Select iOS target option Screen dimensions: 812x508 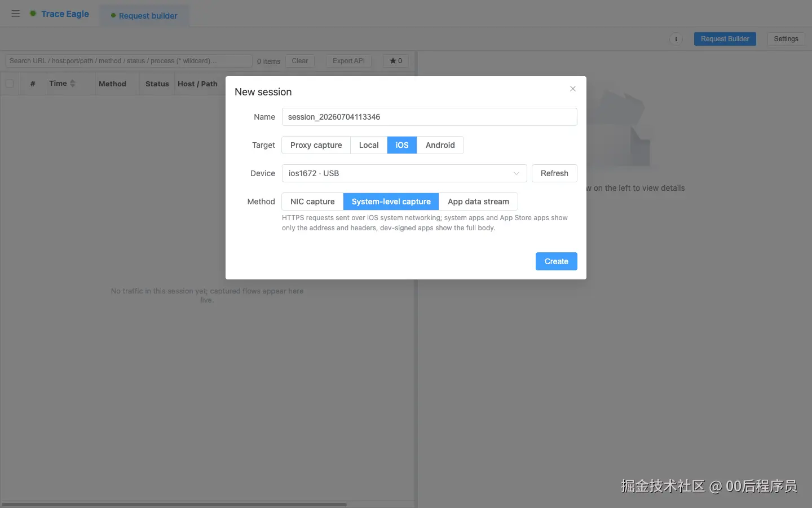(402, 145)
